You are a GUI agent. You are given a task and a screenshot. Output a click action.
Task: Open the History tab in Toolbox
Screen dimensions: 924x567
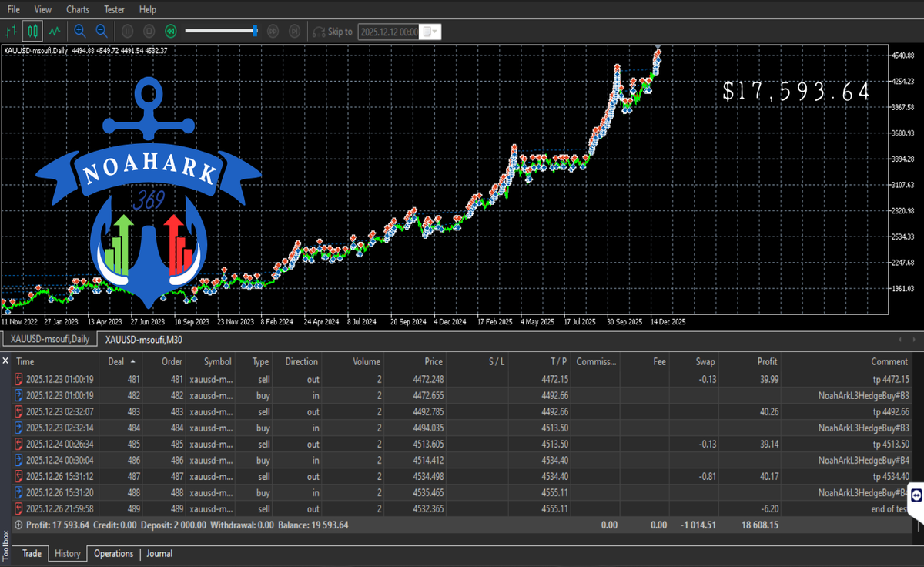coord(68,554)
